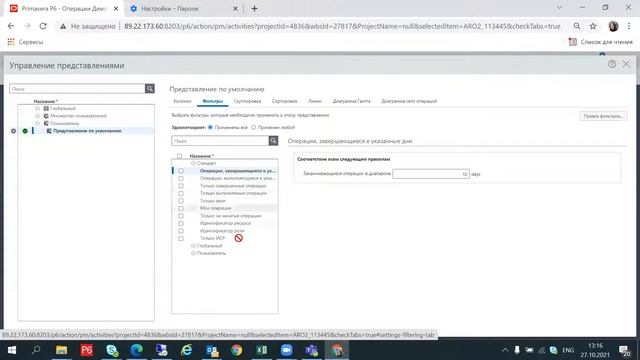Open Windows Start menu

11,350
